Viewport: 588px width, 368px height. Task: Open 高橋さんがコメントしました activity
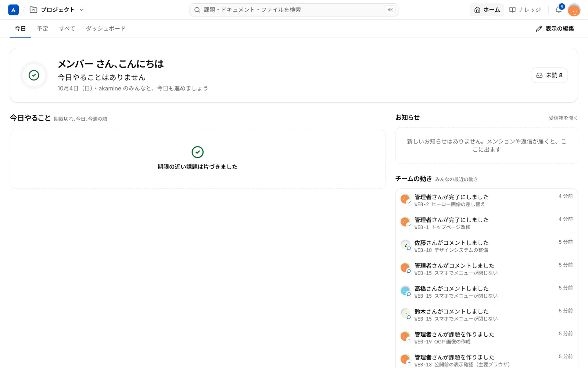pos(487,292)
